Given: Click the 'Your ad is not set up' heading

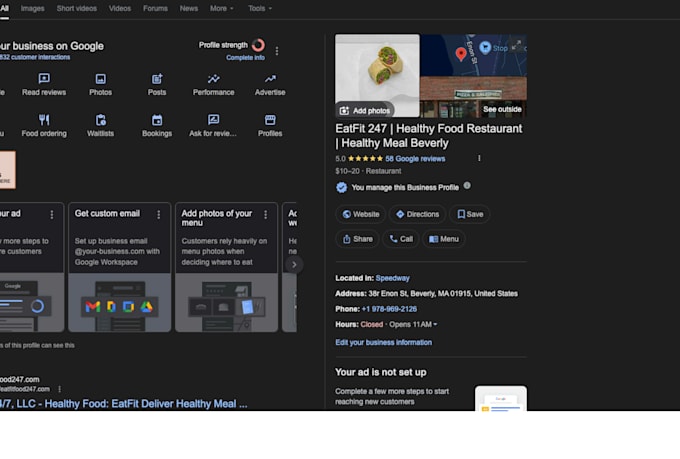Looking at the screenshot, I should [x=380, y=372].
